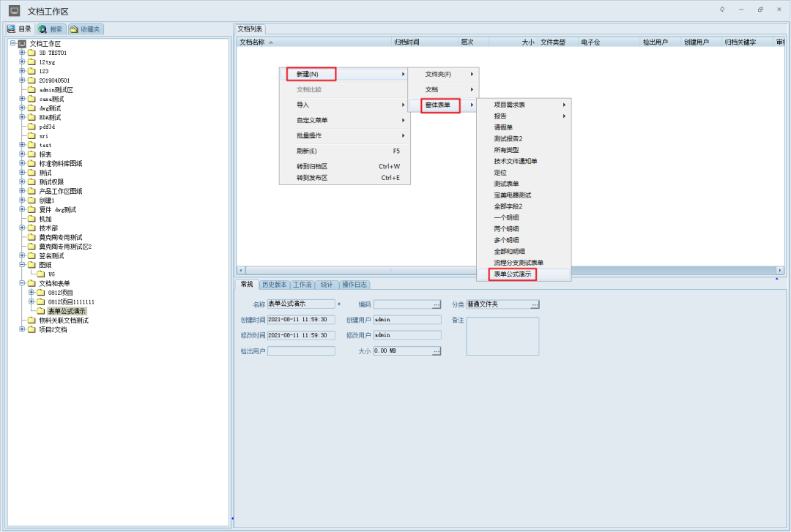
Task: Click the 备注 remarks text box
Action: (x=502, y=336)
